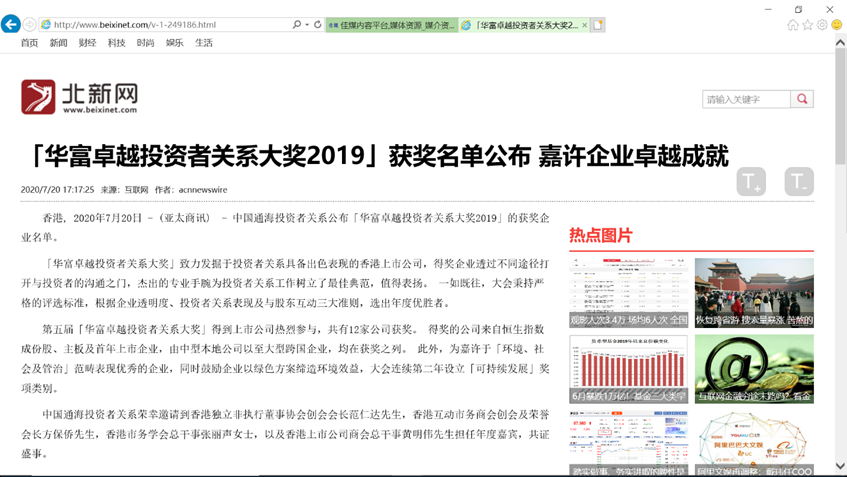
Task: Open the stock chart thumbnail in bottom row
Action: pos(628,443)
